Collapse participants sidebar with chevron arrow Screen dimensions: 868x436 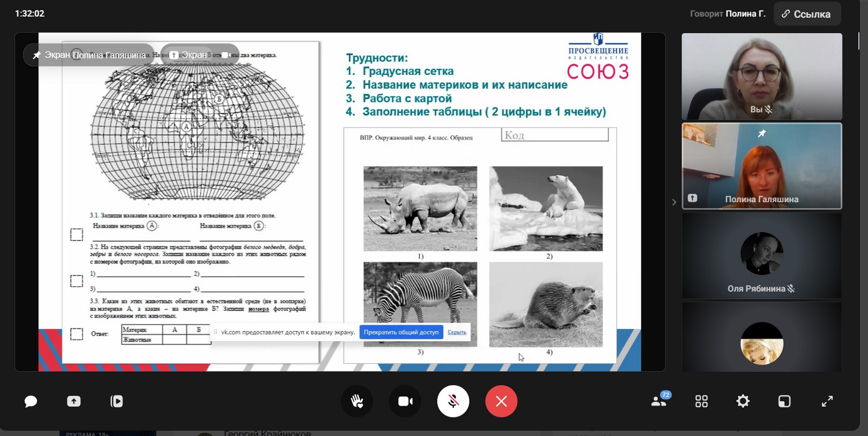coord(674,202)
